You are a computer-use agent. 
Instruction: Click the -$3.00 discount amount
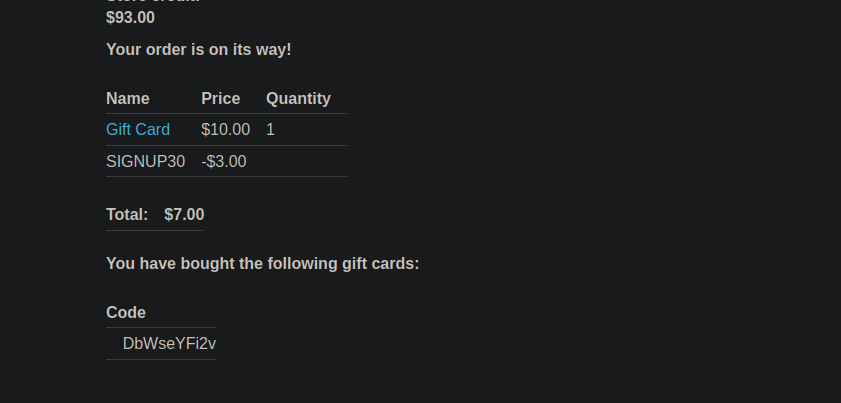[x=223, y=161]
